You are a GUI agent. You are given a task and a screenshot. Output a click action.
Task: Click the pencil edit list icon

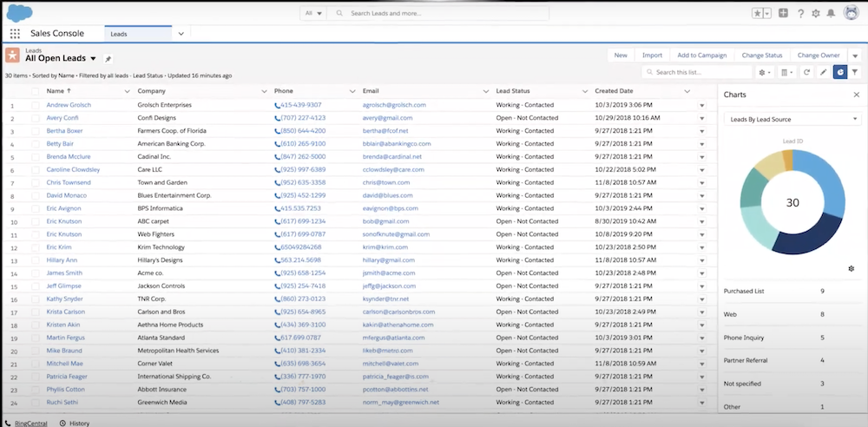[x=823, y=72]
